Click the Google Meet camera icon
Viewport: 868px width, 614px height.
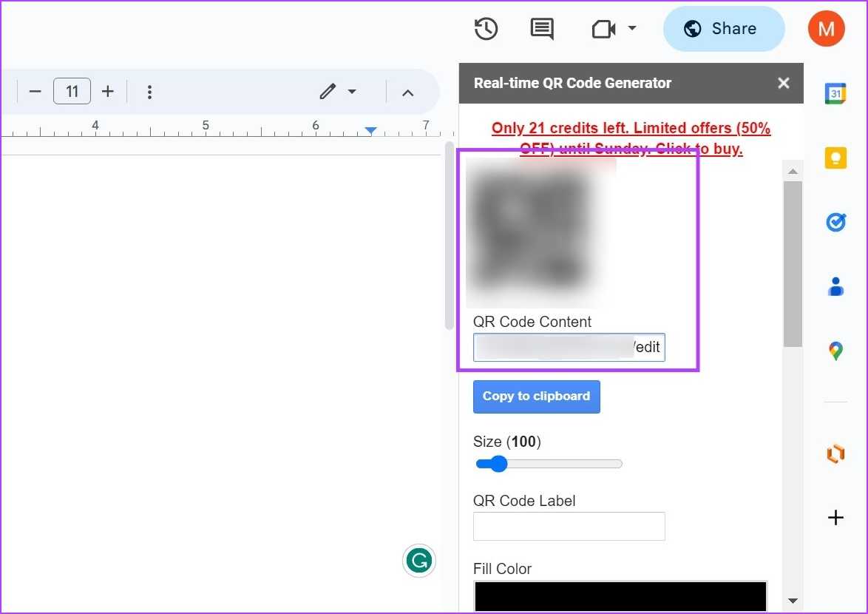pos(603,29)
